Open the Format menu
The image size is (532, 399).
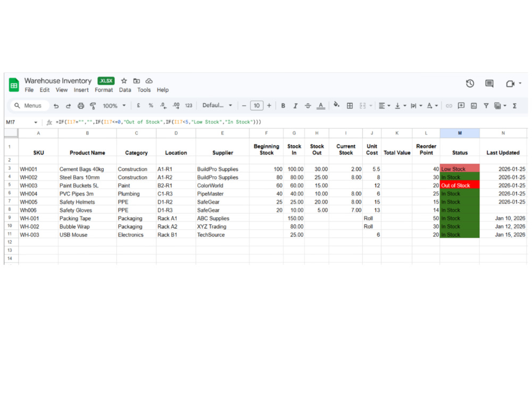(x=104, y=90)
